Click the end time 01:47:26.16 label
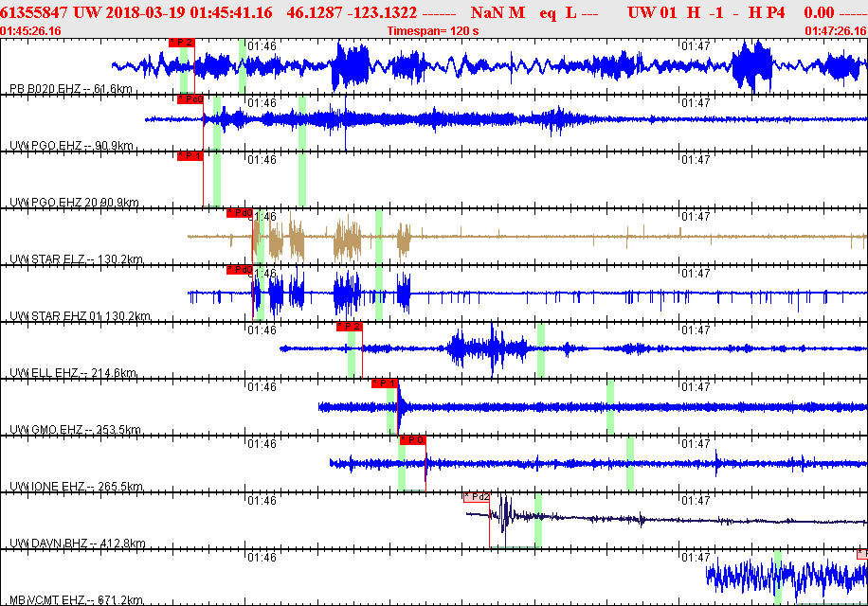Image resolution: width=868 pixels, height=606 pixels. [x=835, y=30]
